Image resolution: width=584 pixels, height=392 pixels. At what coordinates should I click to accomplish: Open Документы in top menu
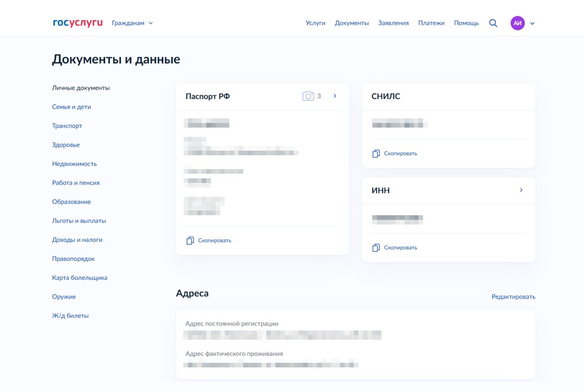[352, 23]
